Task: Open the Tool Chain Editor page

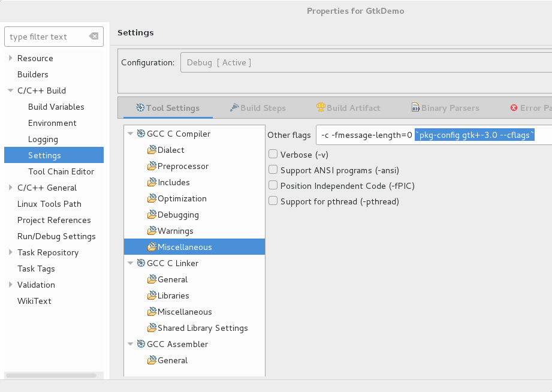Action: pos(61,171)
